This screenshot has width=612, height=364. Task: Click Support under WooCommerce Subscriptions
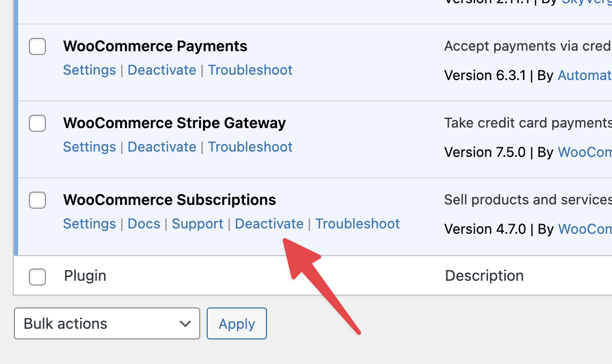198,224
